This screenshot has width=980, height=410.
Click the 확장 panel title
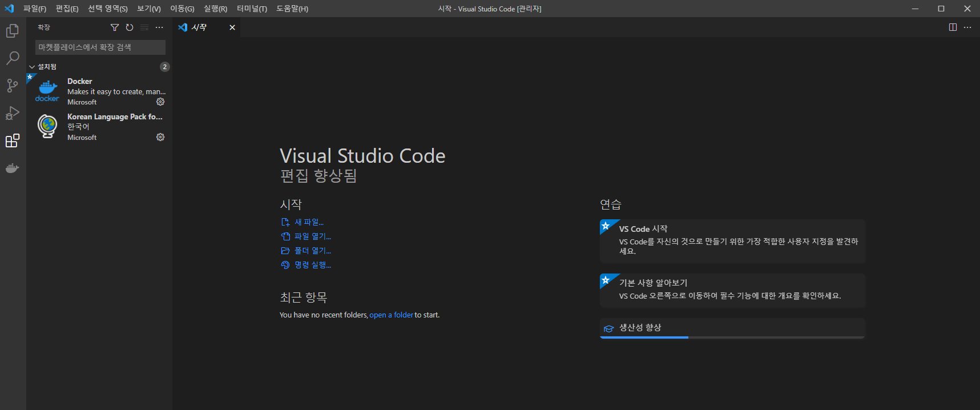point(44,27)
